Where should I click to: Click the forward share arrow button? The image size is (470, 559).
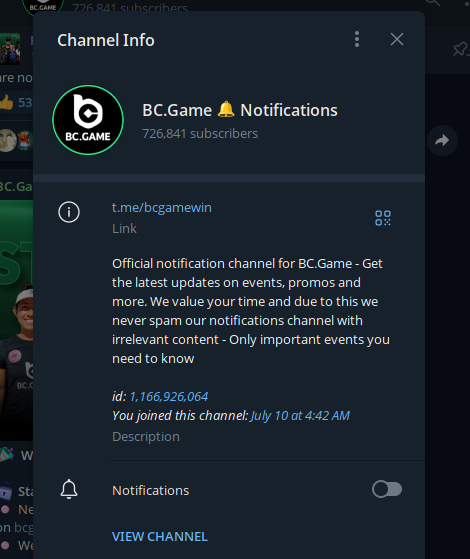click(x=442, y=140)
